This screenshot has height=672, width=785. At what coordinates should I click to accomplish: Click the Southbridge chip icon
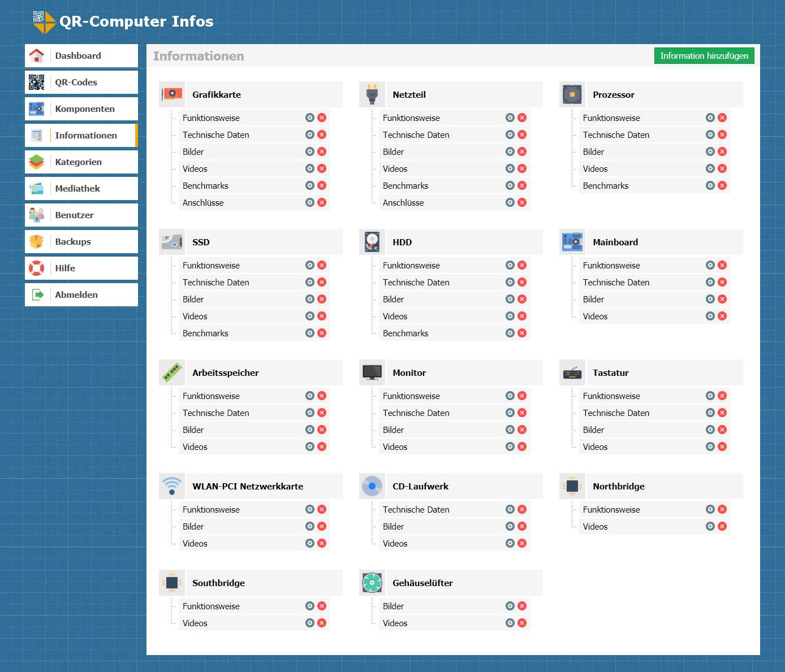172,583
